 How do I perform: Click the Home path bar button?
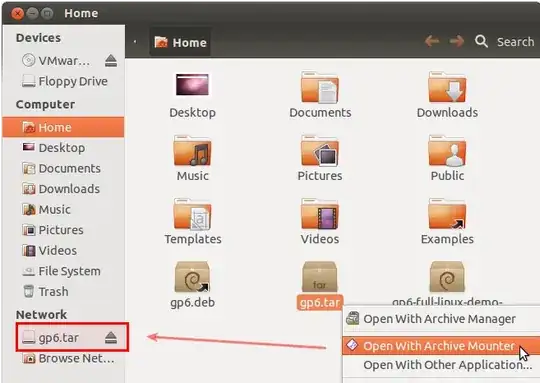(x=180, y=42)
